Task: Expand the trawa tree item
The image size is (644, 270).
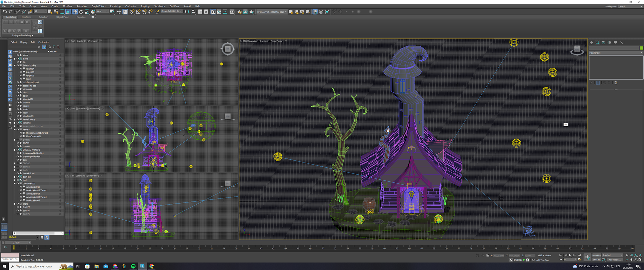Action: (15, 59)
